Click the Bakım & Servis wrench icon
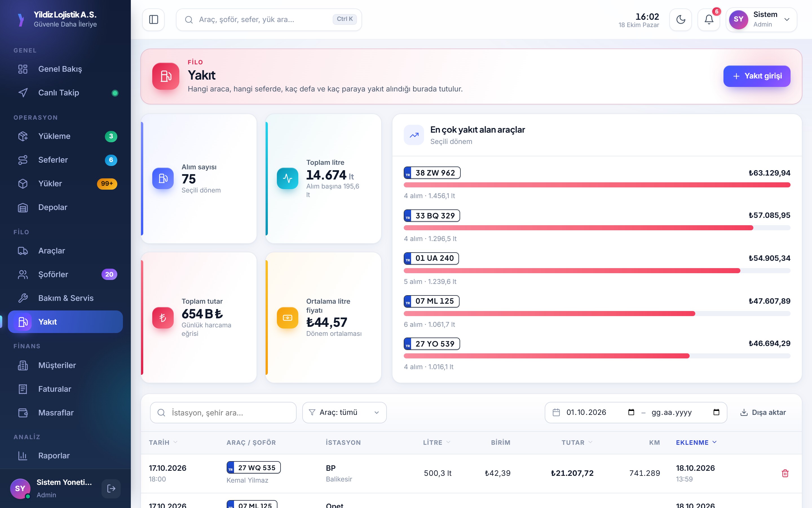The height and width of the screenshot is (508, 812). 23,298
